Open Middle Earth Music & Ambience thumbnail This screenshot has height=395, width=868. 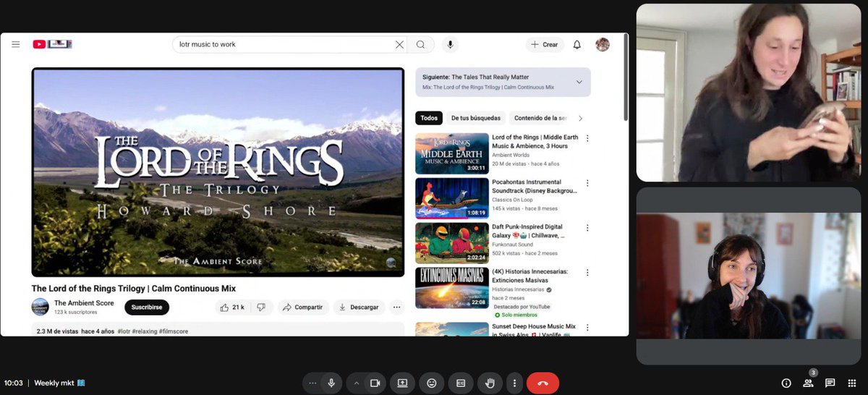point(451,153)
